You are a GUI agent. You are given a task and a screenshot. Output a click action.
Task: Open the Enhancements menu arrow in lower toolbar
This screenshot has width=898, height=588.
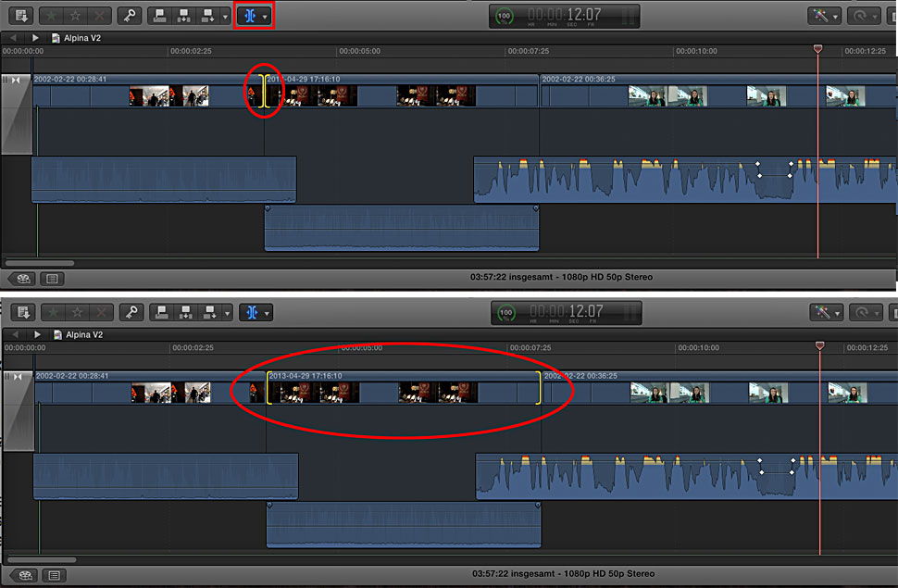pos(837,313)
